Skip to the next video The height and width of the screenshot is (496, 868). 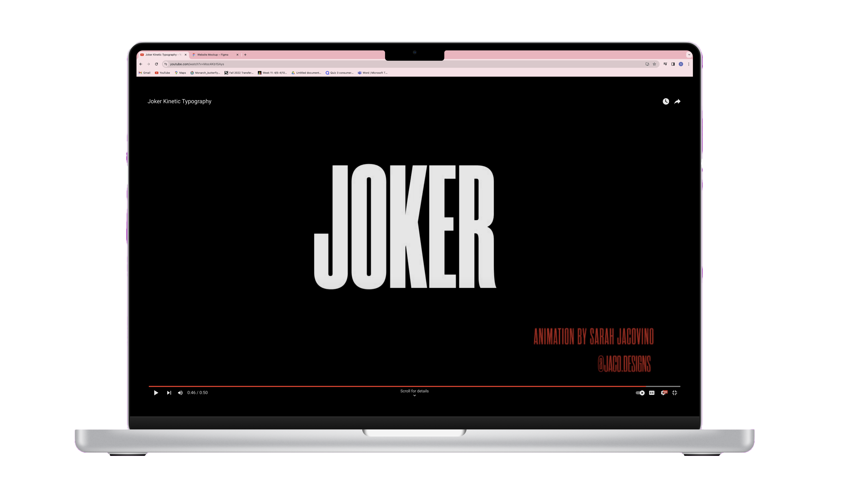pyautogui.click(x=169, y=393)
